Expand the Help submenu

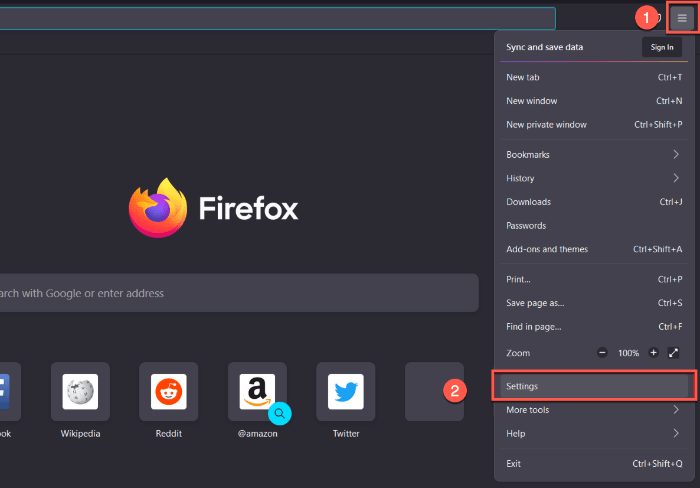pyautogui.click(x=594, y=434)
